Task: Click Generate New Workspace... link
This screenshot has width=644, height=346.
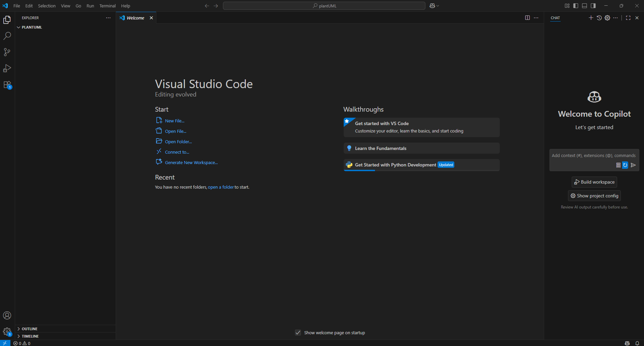Action: coord(191,162)
